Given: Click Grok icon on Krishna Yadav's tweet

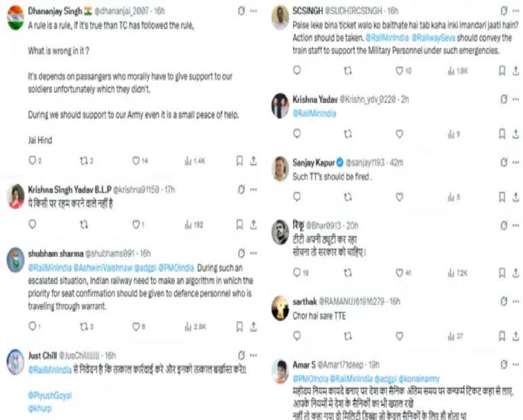Looking at the screenshot, I should pyautogui.click(x=505, y=98).
